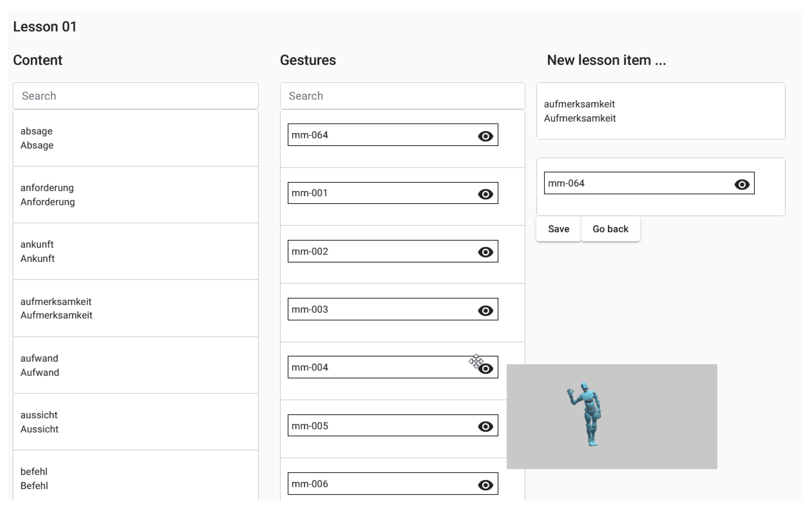The image size is (812, 513).
Task: Click the Gestures search box
Action: [402, 96]
